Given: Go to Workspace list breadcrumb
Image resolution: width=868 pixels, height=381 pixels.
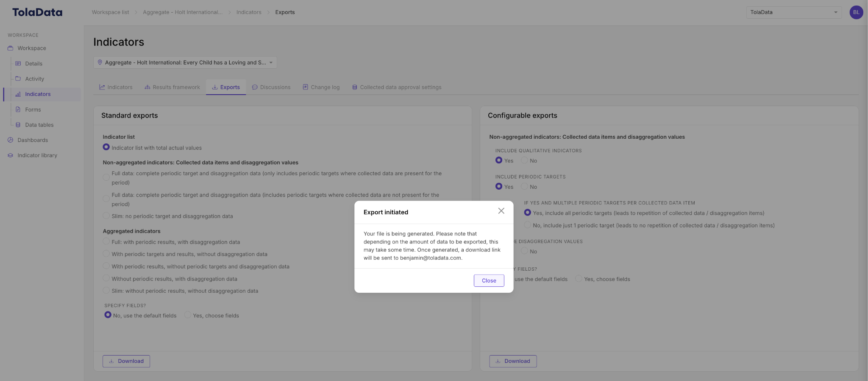Looking at the screenshot, I should (x=110, y=12).
